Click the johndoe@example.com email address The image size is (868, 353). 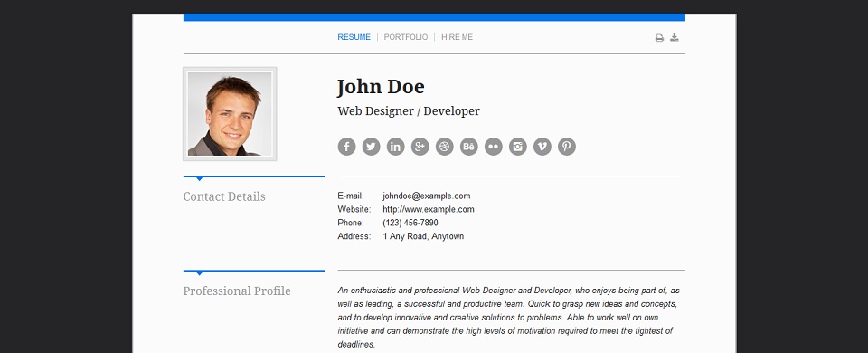tap(426, 196)
